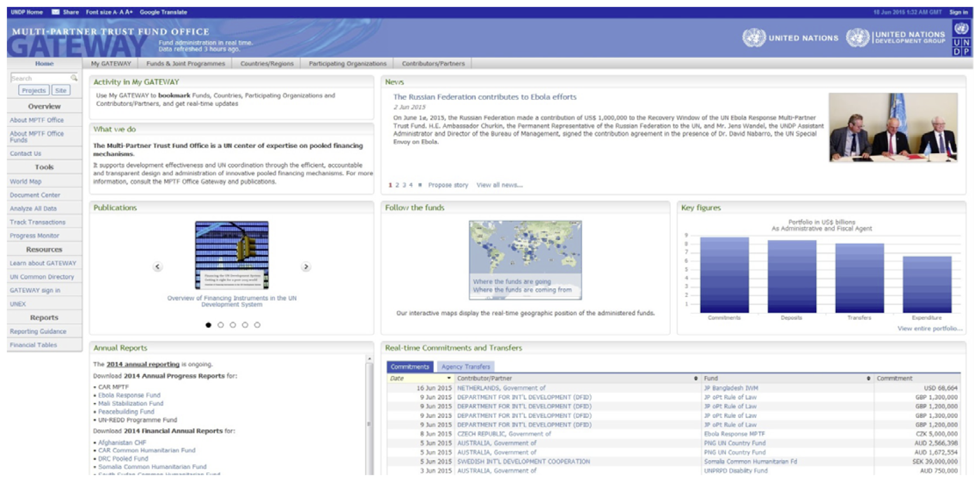980x491 pixels.
Task: Click the 2014 annual reporting link
Action: [143, 364]
